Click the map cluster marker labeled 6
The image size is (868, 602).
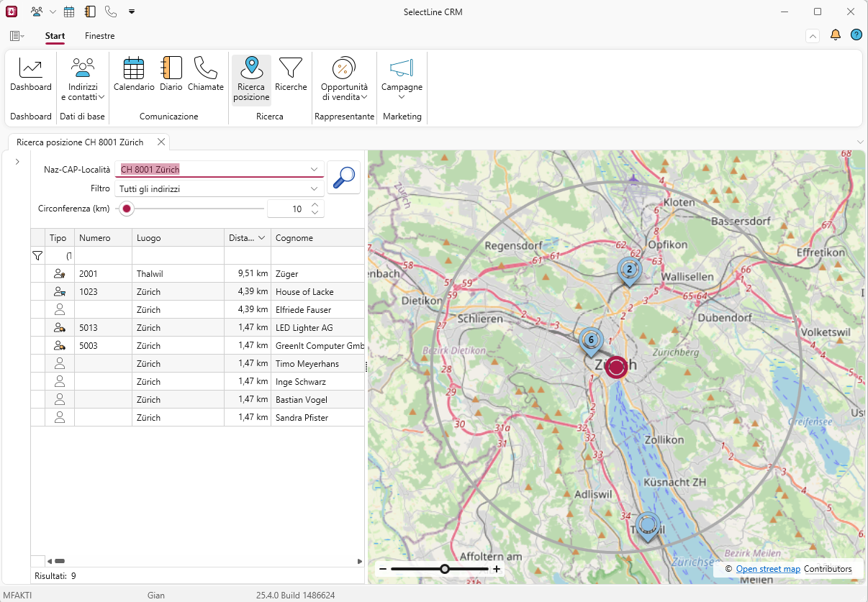pos(591,340)
